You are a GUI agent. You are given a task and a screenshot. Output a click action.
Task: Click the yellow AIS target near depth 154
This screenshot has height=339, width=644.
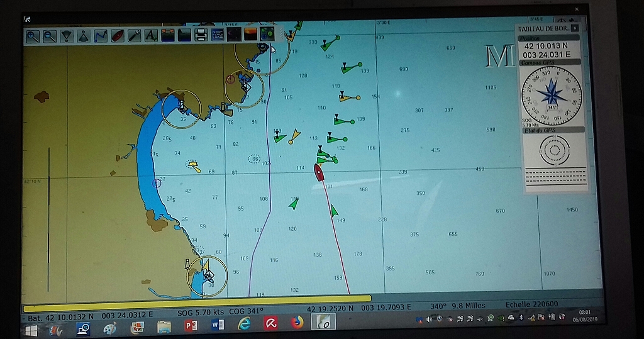coord(349,97)
